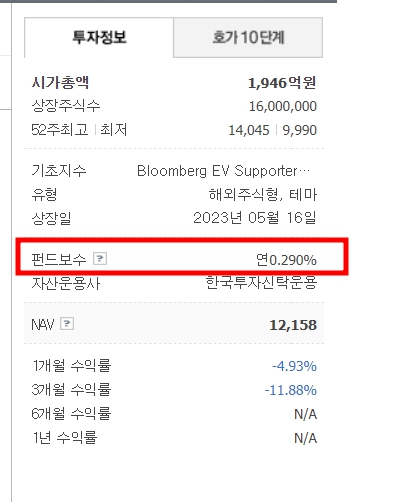Click the 해외주식형, 테마 fund type text
This screenshot has height=502, width=410.
coord(263,194)
